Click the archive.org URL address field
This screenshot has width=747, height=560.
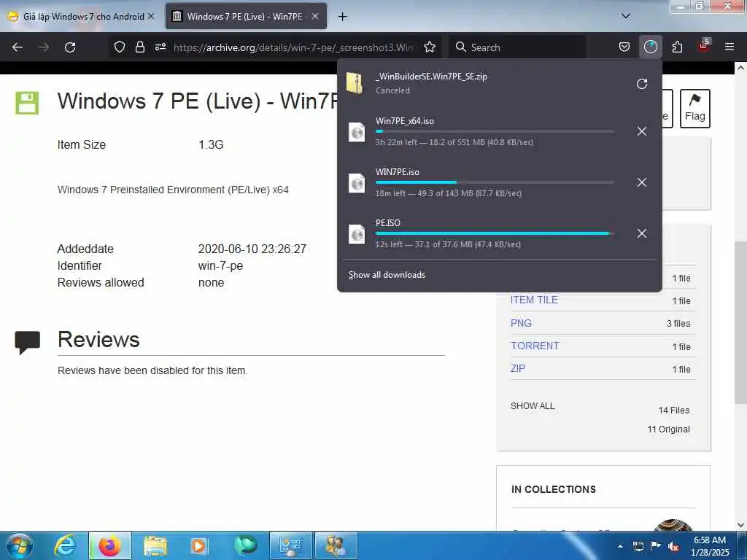[x=293, y=47]
